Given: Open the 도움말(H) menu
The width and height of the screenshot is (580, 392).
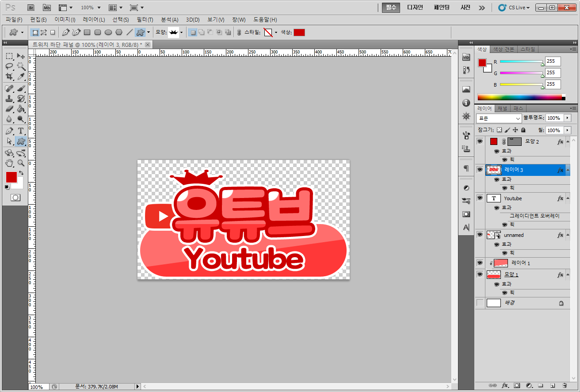Looking at the screenshot, I should (265, 20).
